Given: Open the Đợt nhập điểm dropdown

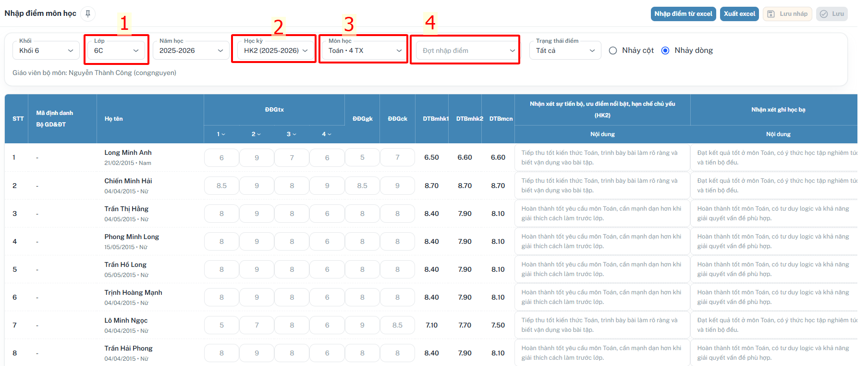Looking at the screenshot, I should coord(467,50).
